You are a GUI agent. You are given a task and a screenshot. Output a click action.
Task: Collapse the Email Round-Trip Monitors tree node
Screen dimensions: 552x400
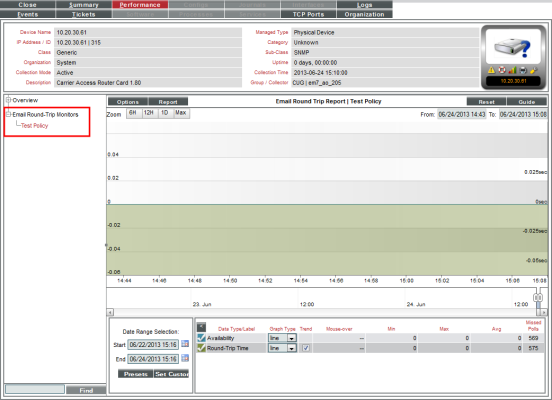click(8, 114)
